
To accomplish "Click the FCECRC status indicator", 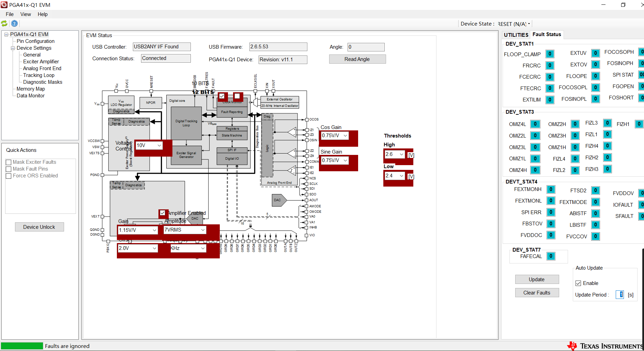I will click(550, 77).
